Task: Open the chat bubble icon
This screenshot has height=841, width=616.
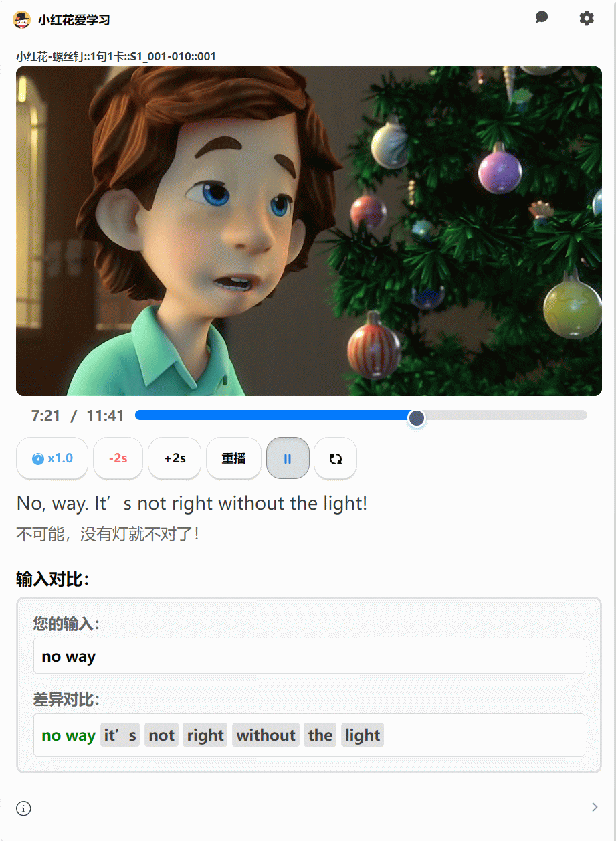Action: click(x=542, y=17)
